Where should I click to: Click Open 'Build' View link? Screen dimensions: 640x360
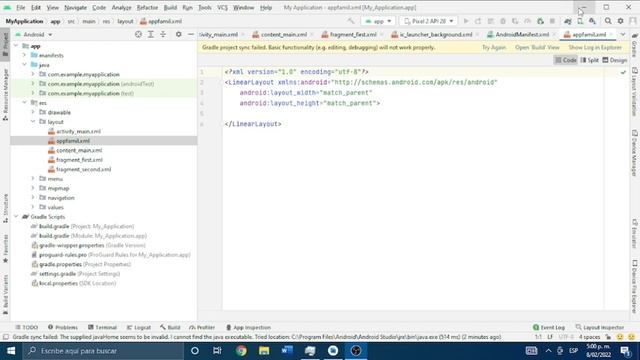(537, 47)
